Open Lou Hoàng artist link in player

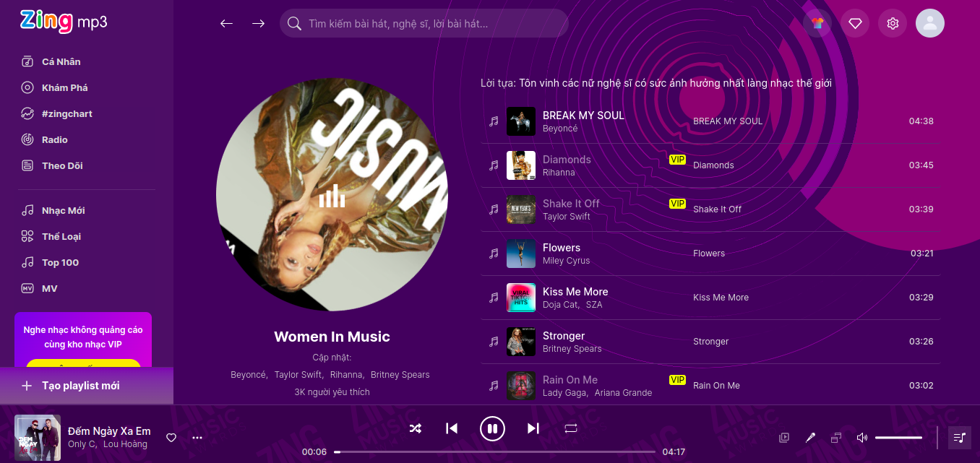pos(125,444)
